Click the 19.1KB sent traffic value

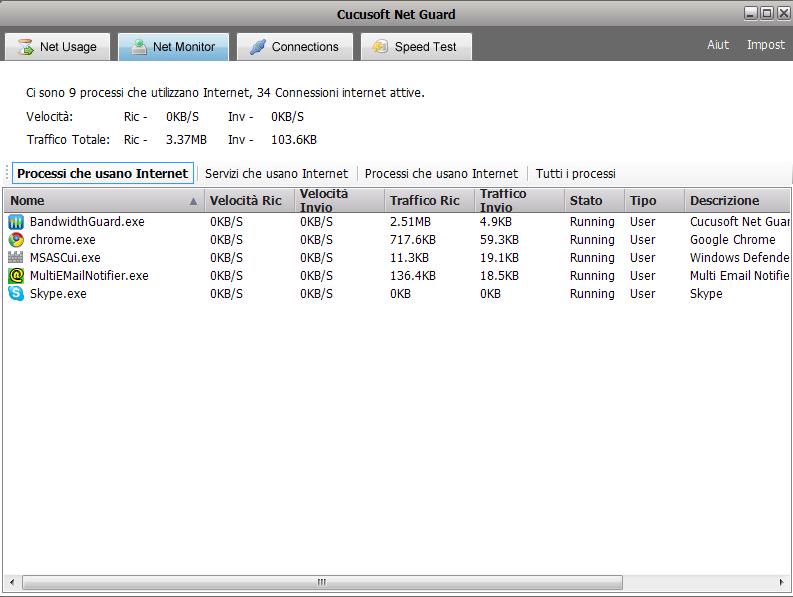point(499,258)
